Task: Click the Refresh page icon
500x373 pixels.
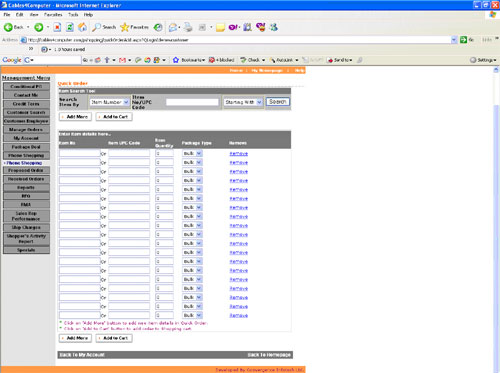Action: pyautogui.click(x=70, y=27)
